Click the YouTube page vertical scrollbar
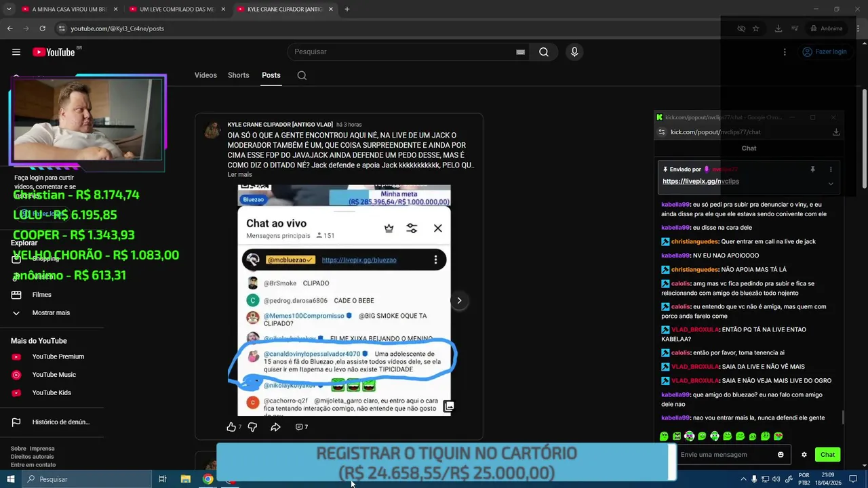The width and height of the screenshot is (868, 488). tap(864, 139)
